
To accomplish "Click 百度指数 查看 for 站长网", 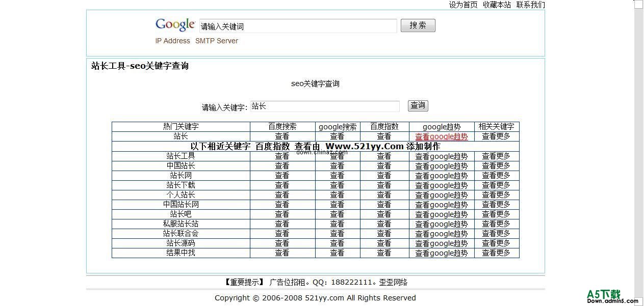I will [384, 175].
